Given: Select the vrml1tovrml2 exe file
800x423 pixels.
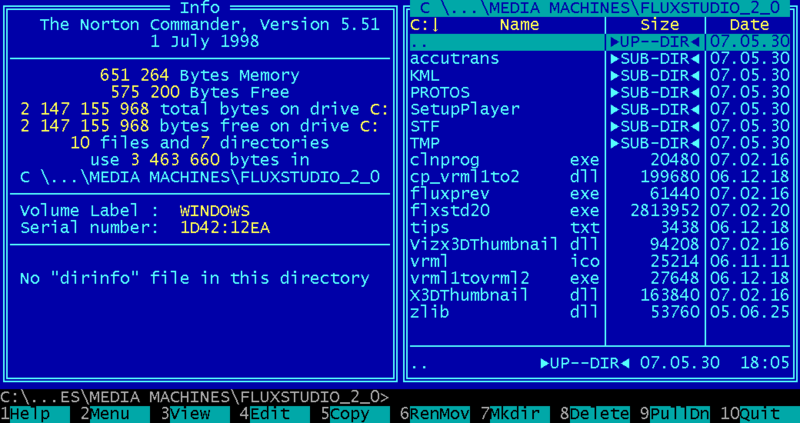Looking at the screenshot, I should click(600, 278).
